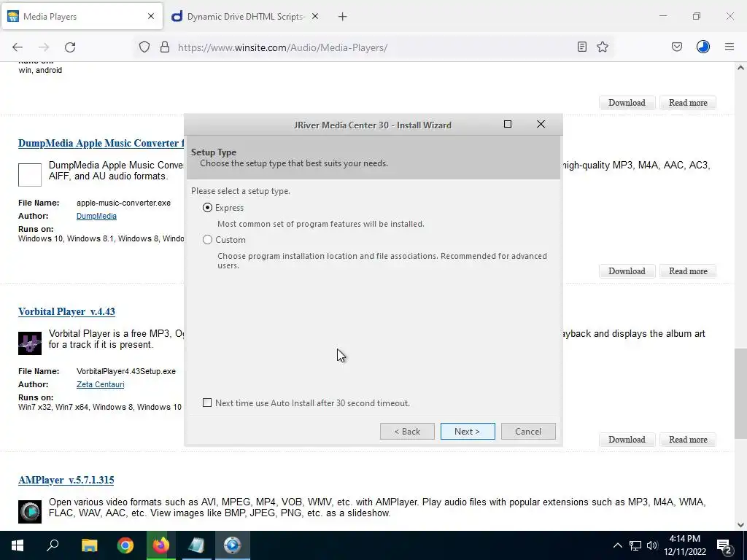Image resolution: width=747 pixels, height=560 pixels.
Task: Close the JRiver Install Wizard dialog
Action: pyautogui.click(x=541, y=124)
